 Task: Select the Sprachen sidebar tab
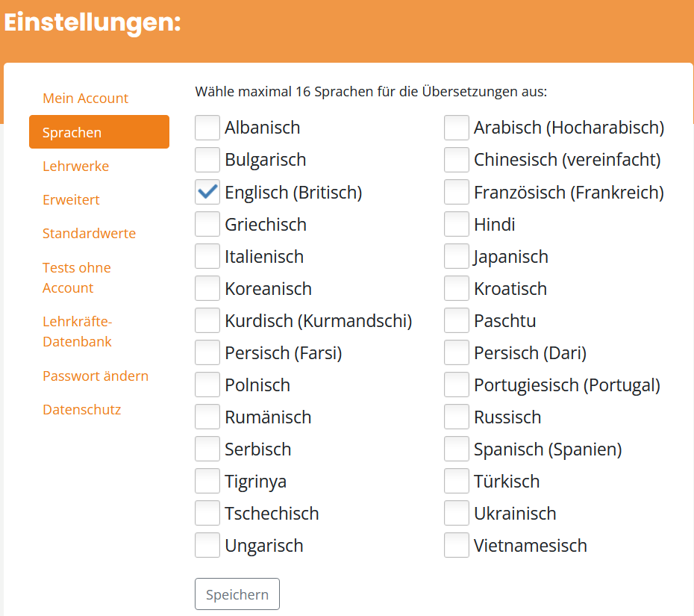(x=99, y=132)
